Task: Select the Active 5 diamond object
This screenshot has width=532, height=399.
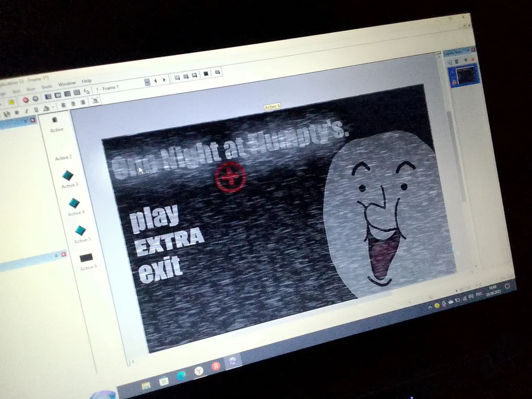Action: coord(80,231)
